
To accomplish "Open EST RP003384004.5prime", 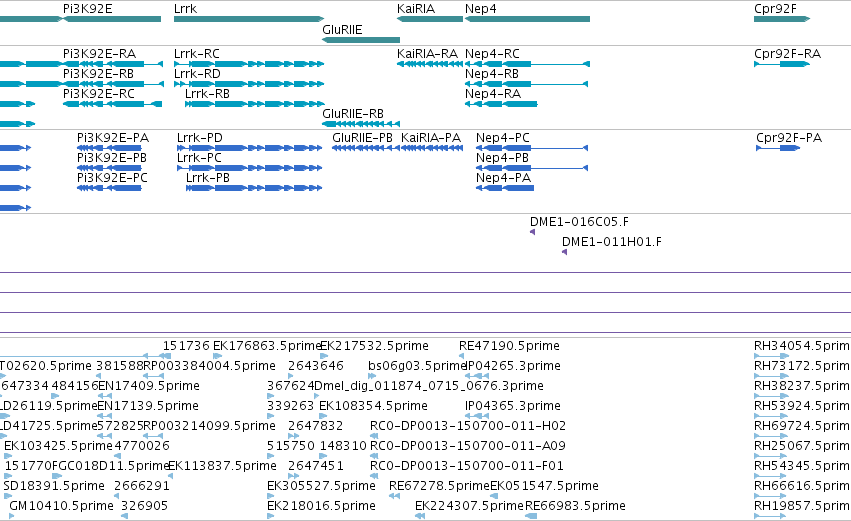I will point(209,366).
